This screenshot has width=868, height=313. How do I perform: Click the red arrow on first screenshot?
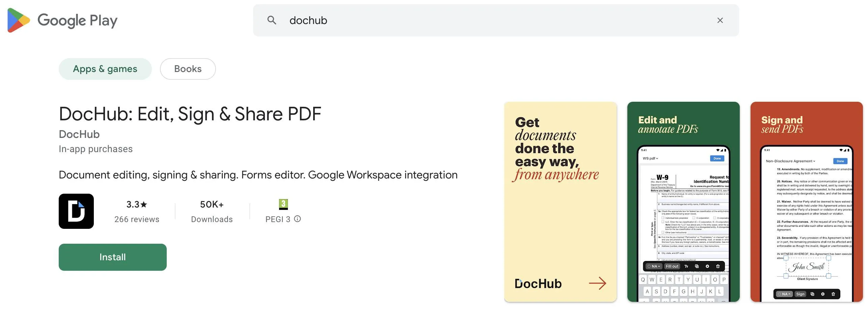[x=597, y=283]
